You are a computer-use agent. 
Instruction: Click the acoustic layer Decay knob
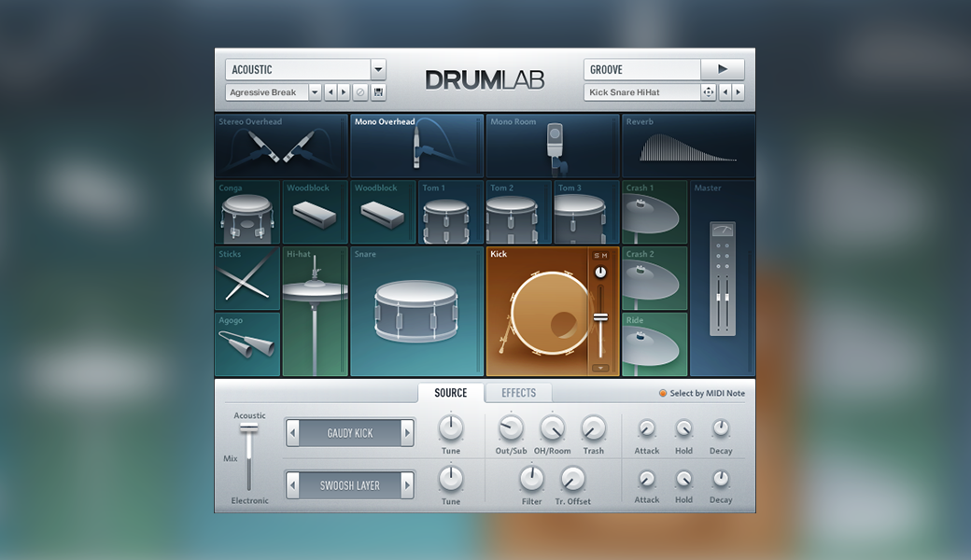click(x=721, y=428)
